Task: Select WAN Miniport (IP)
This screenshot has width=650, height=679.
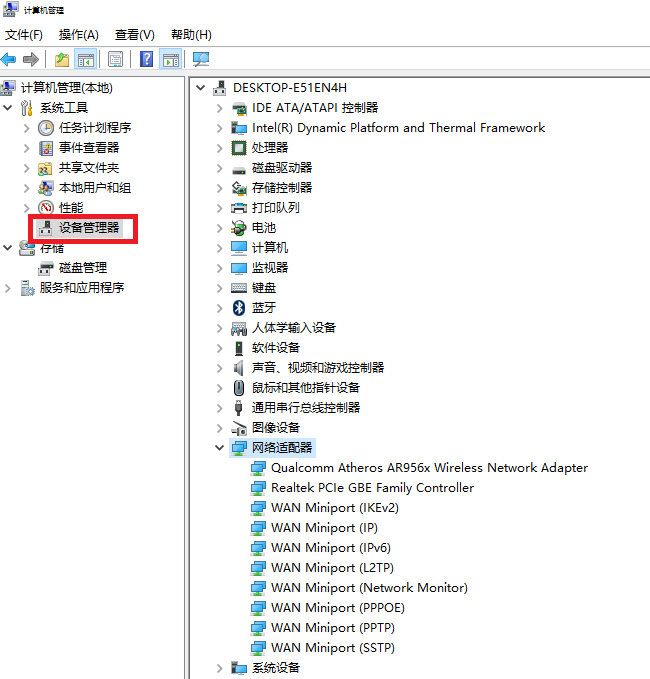Action: [x=324, y=528]
